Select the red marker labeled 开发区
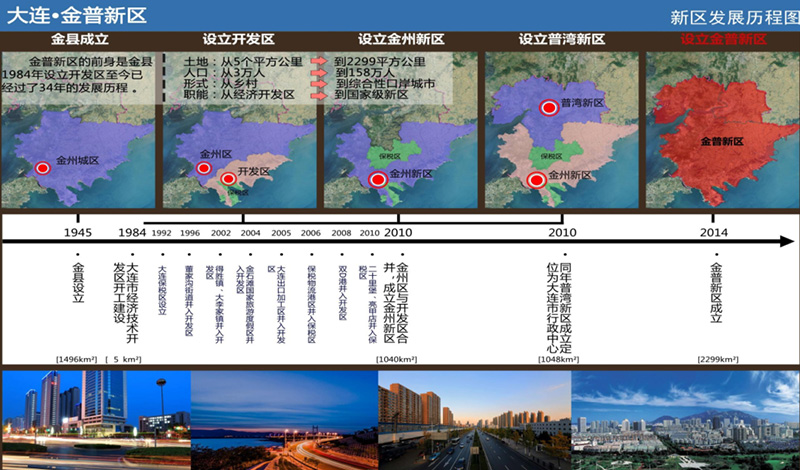 [x=228, y=179]
